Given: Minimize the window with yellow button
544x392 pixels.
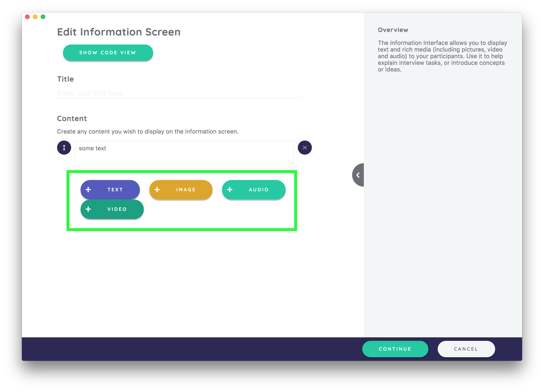Looking at the screenshot, I should click(35, 17).
